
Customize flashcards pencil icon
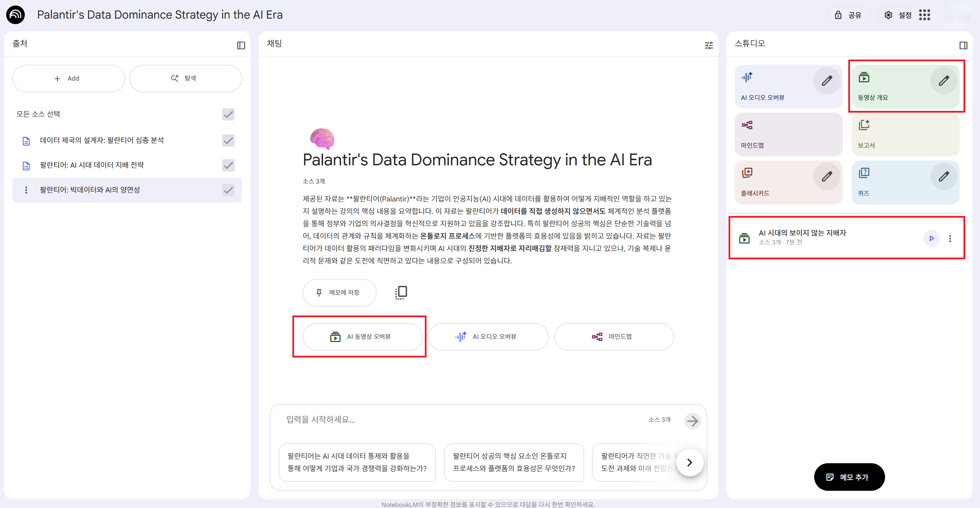826,176
